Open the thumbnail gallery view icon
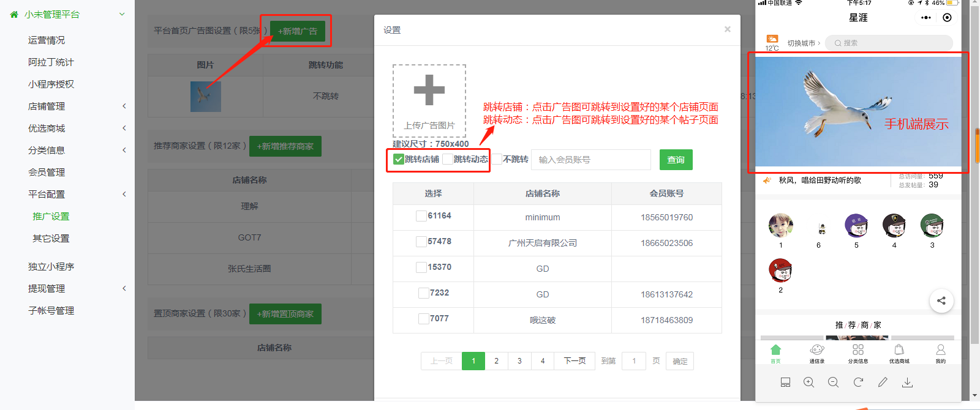This screenshot has width=980, height=410. (x=785, y=382)
